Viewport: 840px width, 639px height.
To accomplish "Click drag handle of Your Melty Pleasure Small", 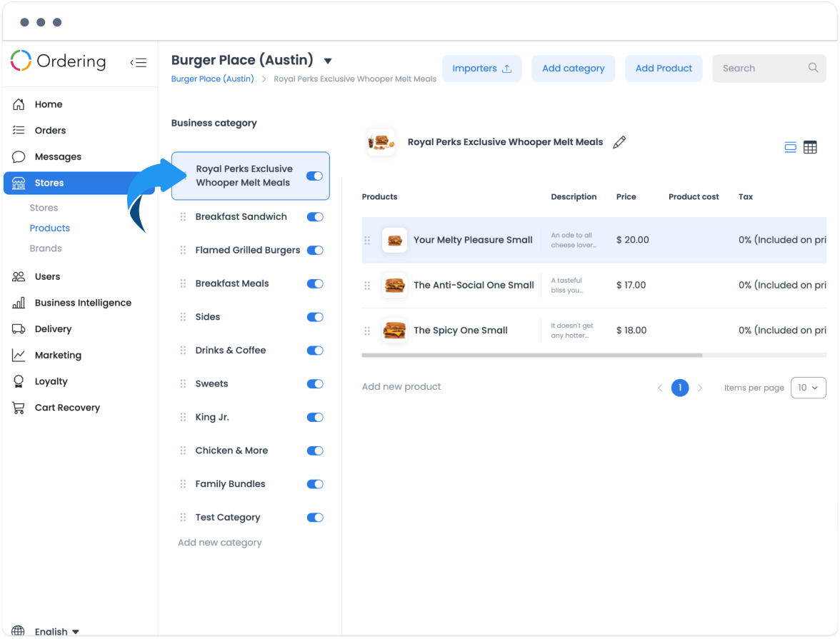I will click(x=367, y=240).
